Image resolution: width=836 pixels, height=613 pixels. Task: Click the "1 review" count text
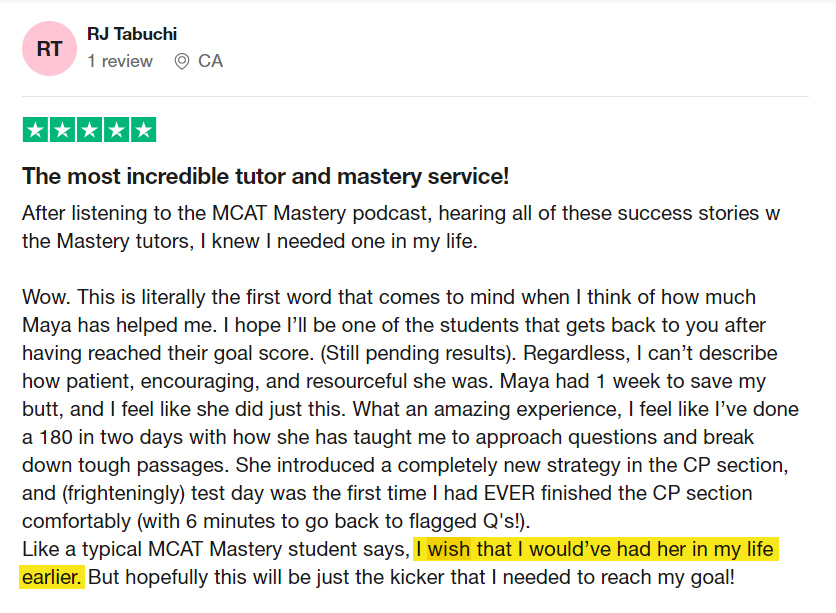[x=120, y=61]
